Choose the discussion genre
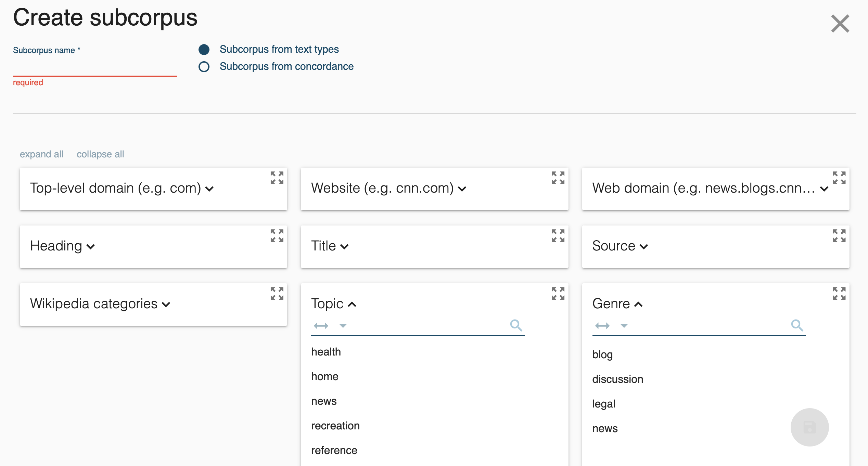868x466 pixels. (617, 379)
